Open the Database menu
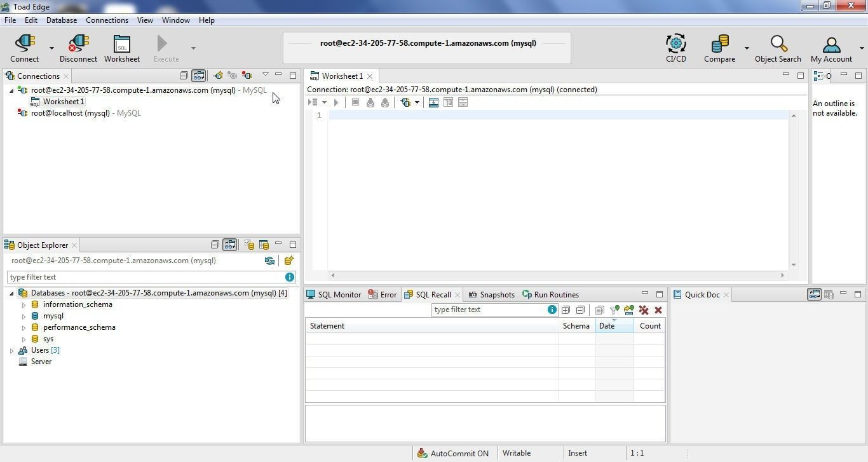 point(62,20)
